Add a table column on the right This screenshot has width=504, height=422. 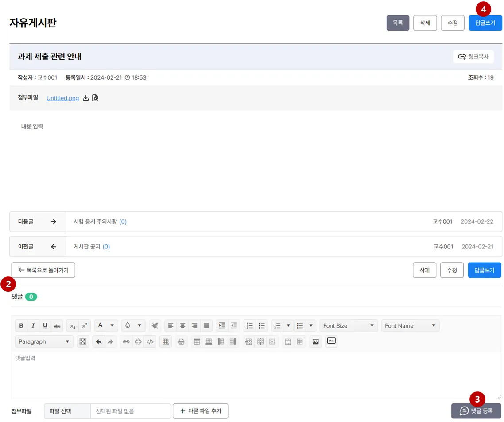pyautogui.click(x=233, y=341)
